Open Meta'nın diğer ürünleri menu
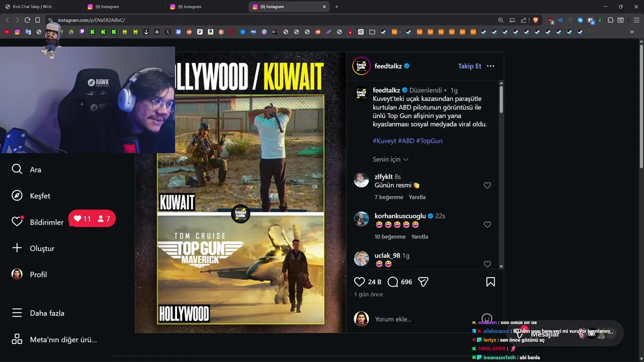This screenshot has width=644, height=362. coord(54,339)
